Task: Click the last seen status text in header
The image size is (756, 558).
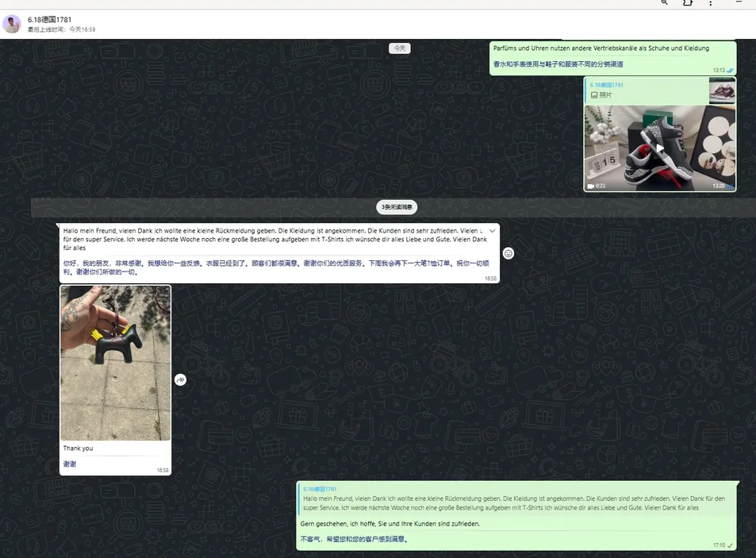Action: point(61,29)
